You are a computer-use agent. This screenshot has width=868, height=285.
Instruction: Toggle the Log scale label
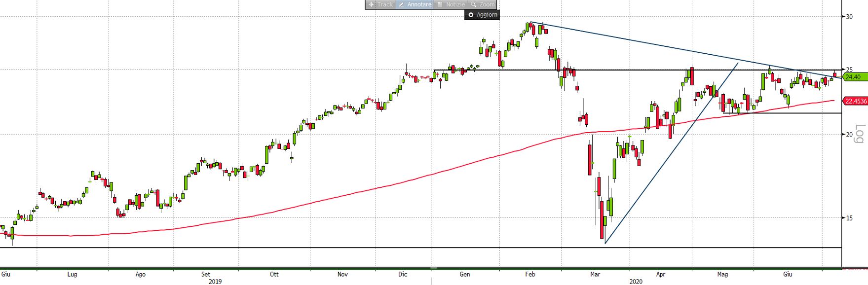pos(861,133)
